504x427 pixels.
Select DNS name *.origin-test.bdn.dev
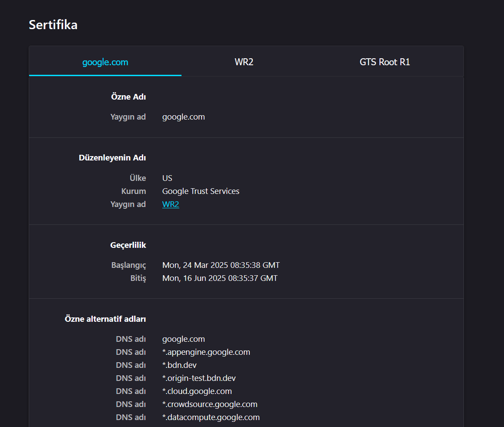pos(199,378)
